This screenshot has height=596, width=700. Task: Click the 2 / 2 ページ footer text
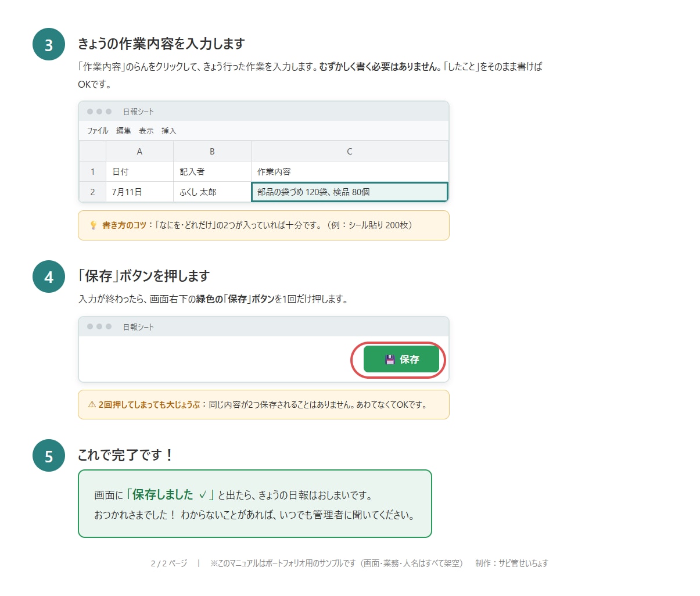[169, 563]
